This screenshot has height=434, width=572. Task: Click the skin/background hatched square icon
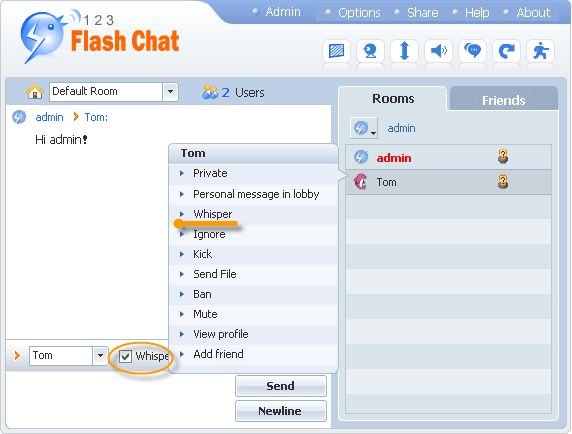coord(336,51)
